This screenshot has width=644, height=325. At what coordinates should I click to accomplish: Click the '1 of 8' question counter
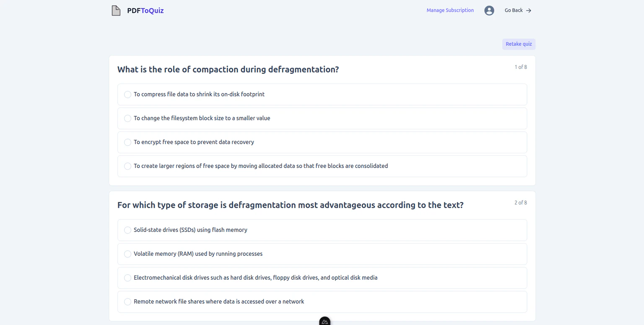point(521,67)
